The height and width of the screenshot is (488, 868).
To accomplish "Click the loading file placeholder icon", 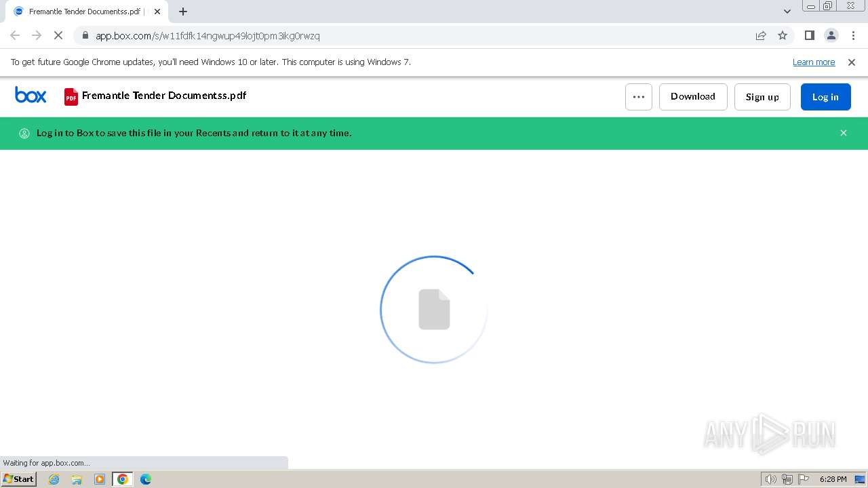I will (x=434, y=309).
